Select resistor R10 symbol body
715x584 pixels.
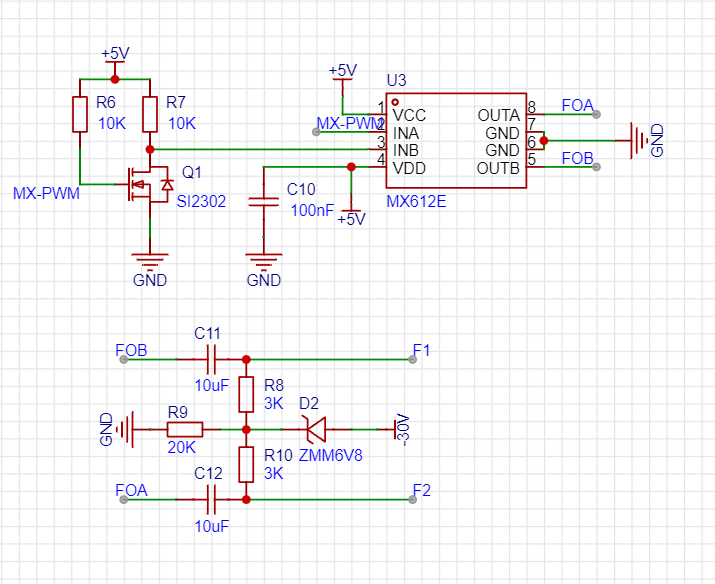point(246,465)
